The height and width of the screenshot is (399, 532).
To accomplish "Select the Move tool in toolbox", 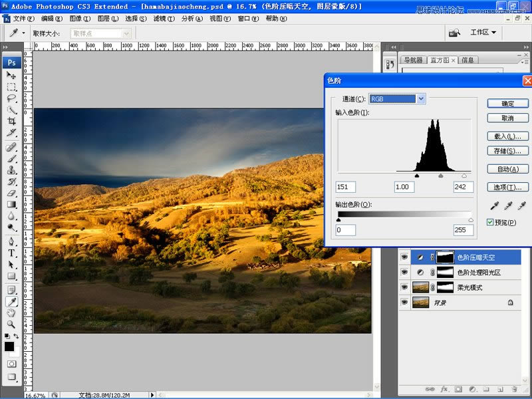I will [11, 76].
